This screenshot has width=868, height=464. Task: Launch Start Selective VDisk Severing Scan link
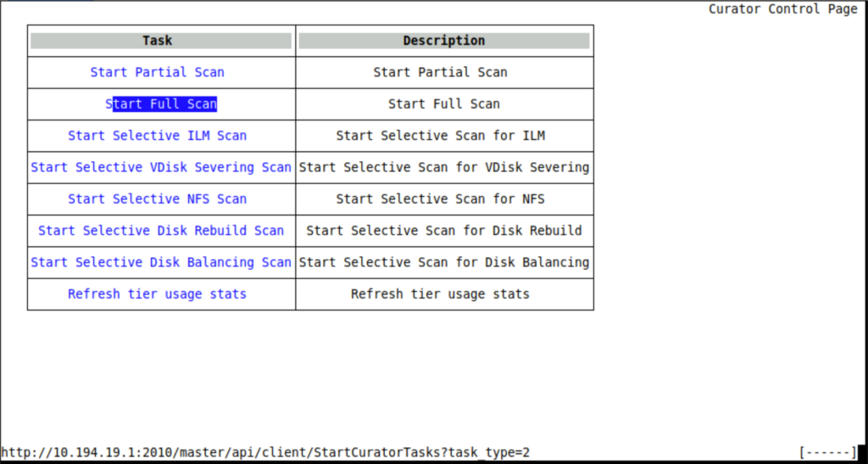161,167
